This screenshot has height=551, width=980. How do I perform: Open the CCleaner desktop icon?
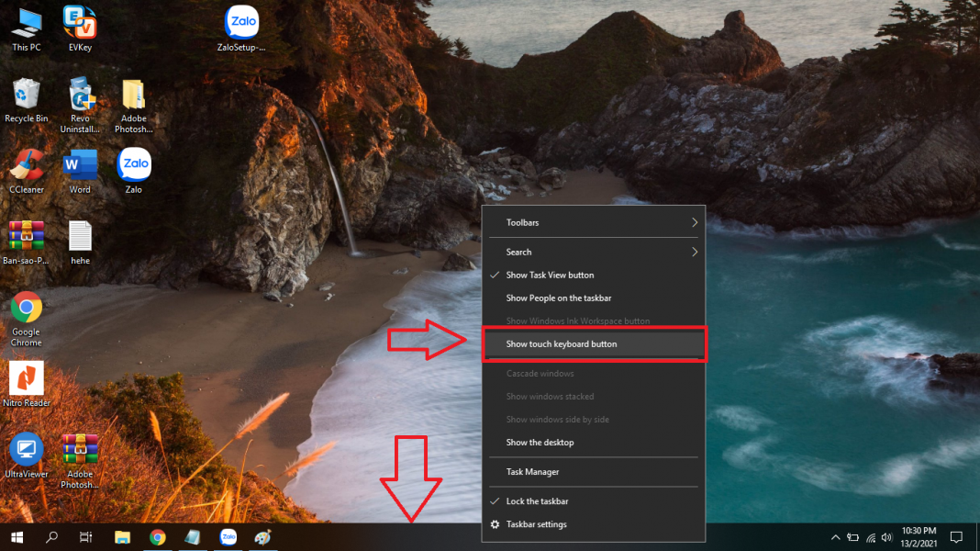(x=27, y=168)
